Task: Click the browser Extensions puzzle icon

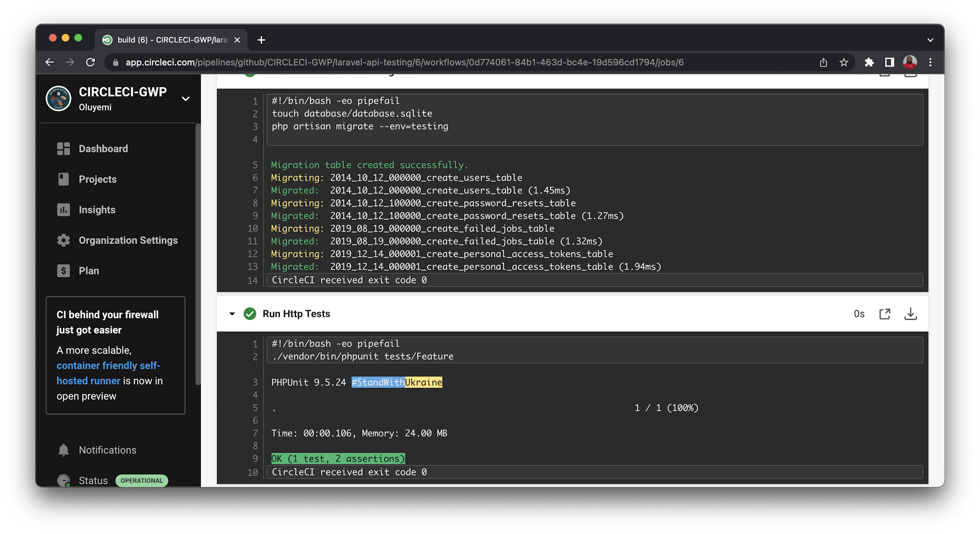Action: (869, 62)
